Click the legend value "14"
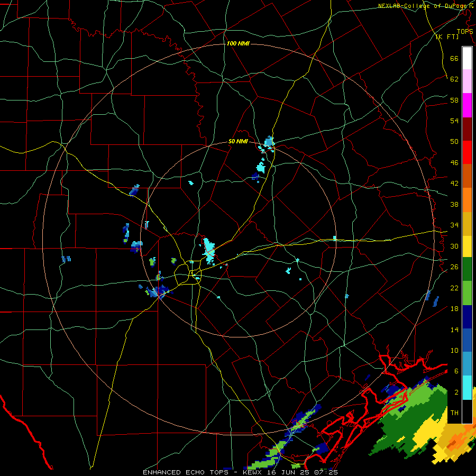Screen dimensions: 476x476 [x=454, y=329]
